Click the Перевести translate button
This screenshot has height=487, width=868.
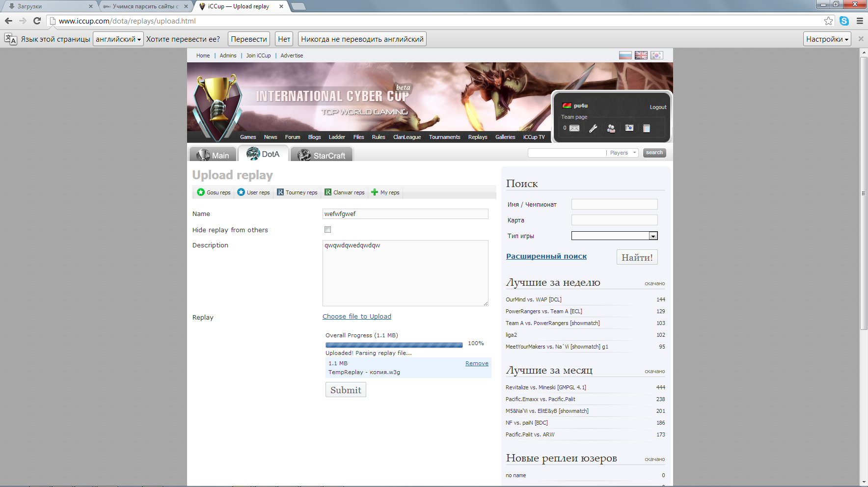click(249, 39)
